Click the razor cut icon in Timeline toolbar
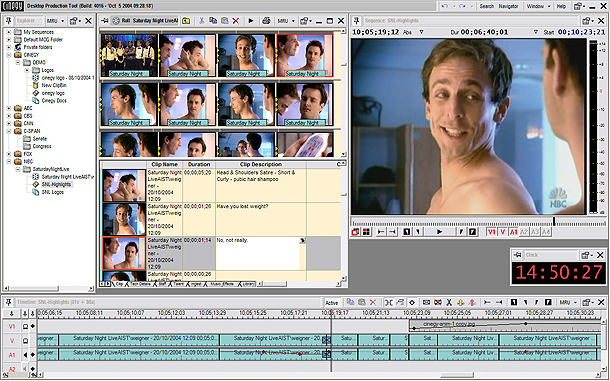The height and width of the screenshot is (381, 610). click(449, 302)
